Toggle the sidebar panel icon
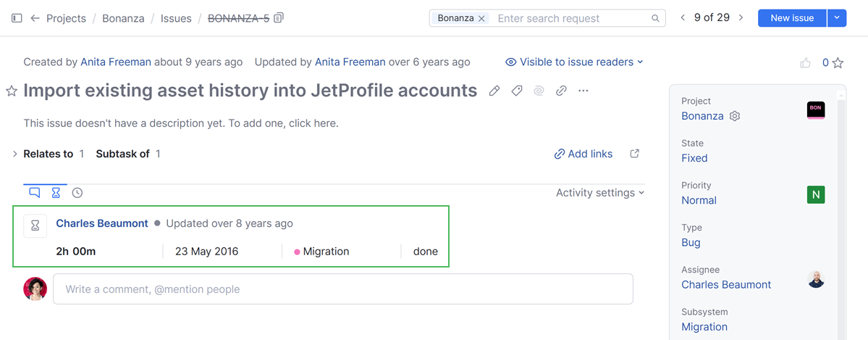 [x=17, y=18]
